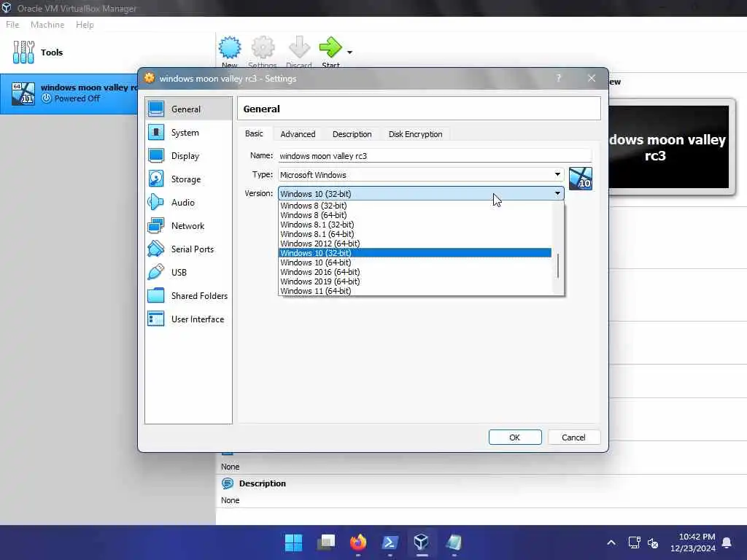
Task: Choose Windows 11 (64-bit) from version list
Action: (x=414, y=291)
